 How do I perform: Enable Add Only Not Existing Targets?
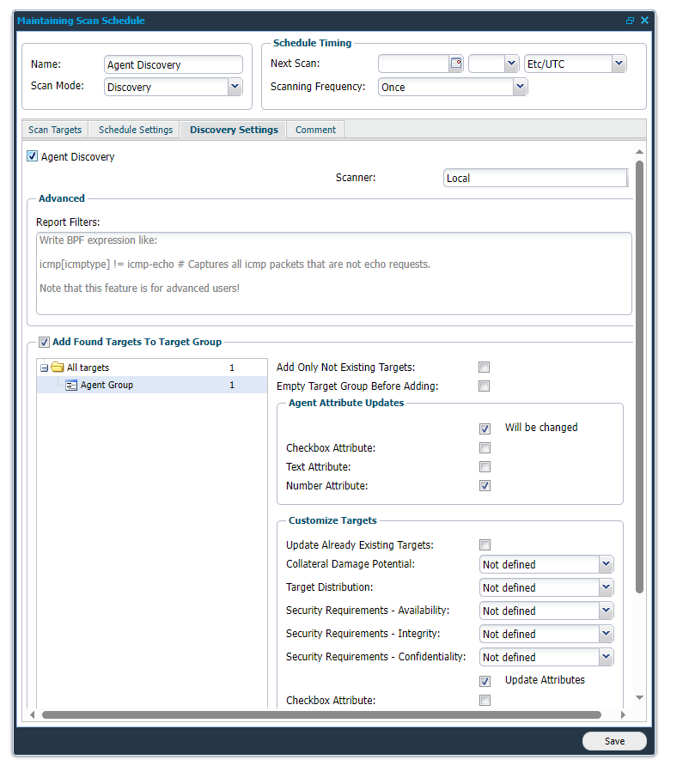(x=485, y=368)
